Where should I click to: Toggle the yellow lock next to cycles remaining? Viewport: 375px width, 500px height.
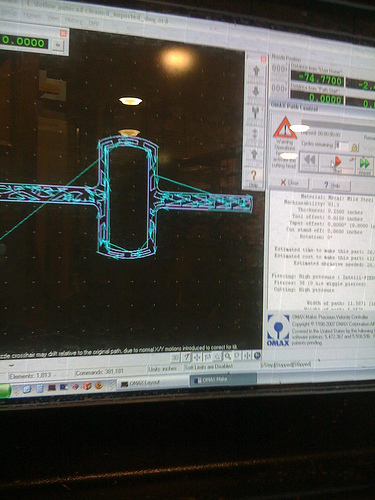tap(355, 147)
